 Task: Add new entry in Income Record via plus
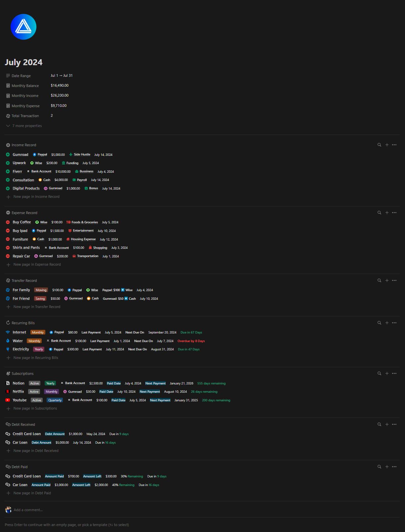point(387,145)
